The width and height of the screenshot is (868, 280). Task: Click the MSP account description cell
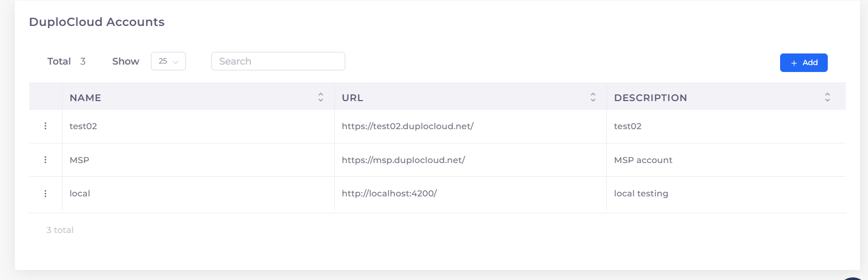[x=643, y=160]
